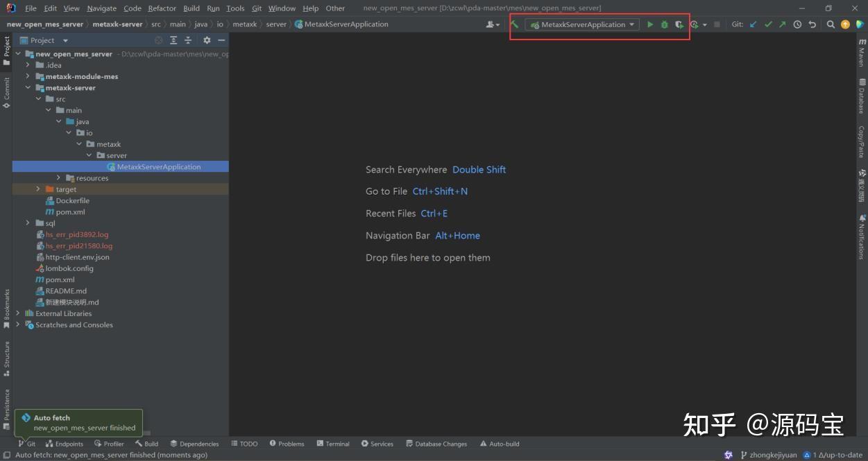The height and width of the screenshot is (461, 868).
Task: Expand External Libraries node
Action: point(19,313)
